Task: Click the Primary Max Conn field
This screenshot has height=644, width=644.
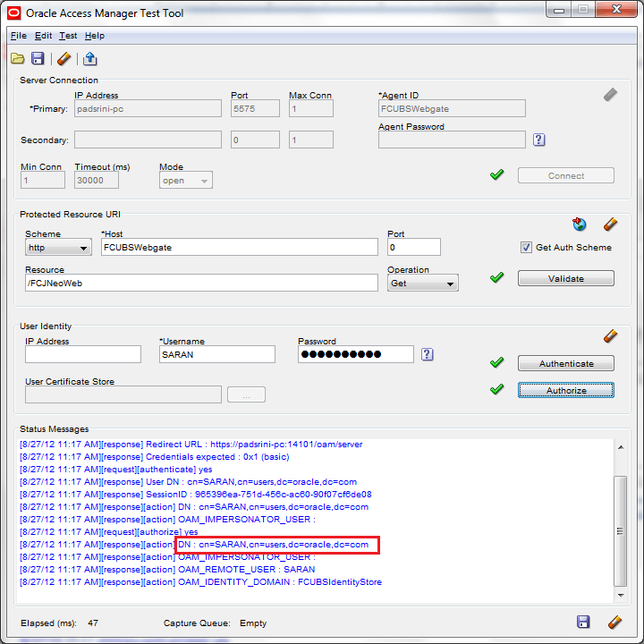Action: tap(311, 108)
